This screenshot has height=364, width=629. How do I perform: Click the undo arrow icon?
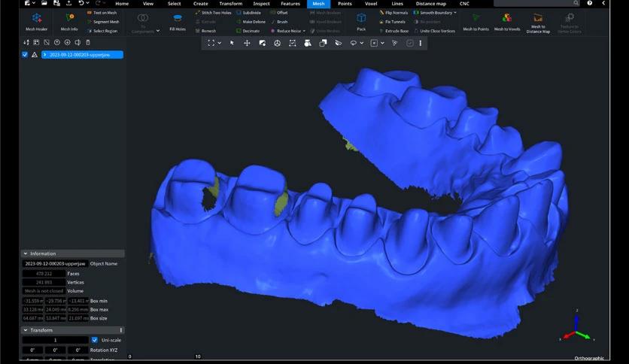click(x=81, y=3)
